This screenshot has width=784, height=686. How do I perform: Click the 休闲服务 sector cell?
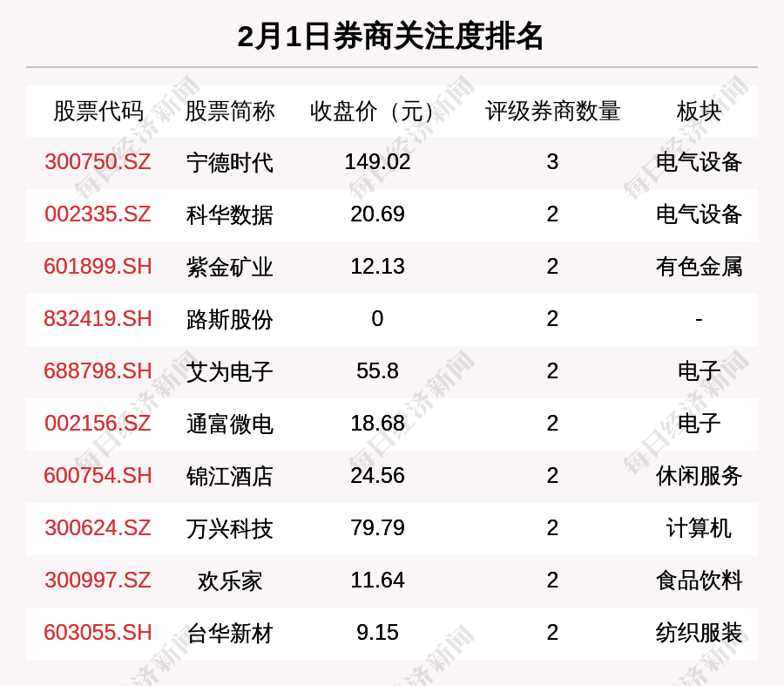(x=699, y=476)
